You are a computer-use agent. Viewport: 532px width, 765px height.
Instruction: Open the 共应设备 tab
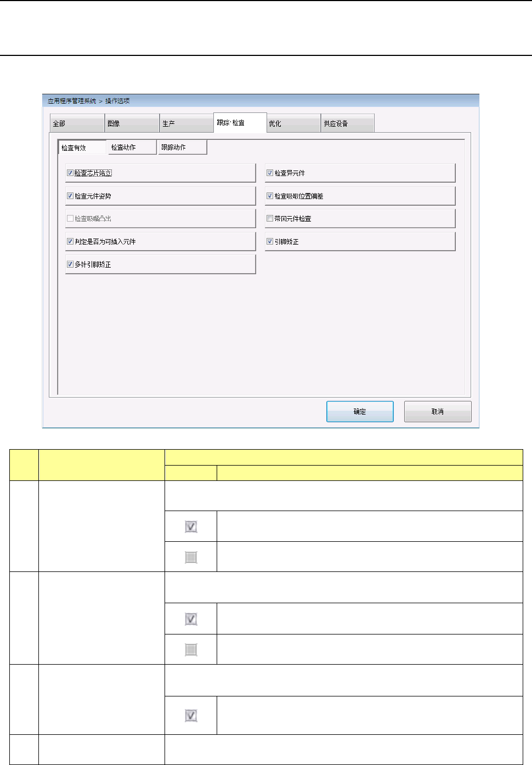(x=348, y=123)
